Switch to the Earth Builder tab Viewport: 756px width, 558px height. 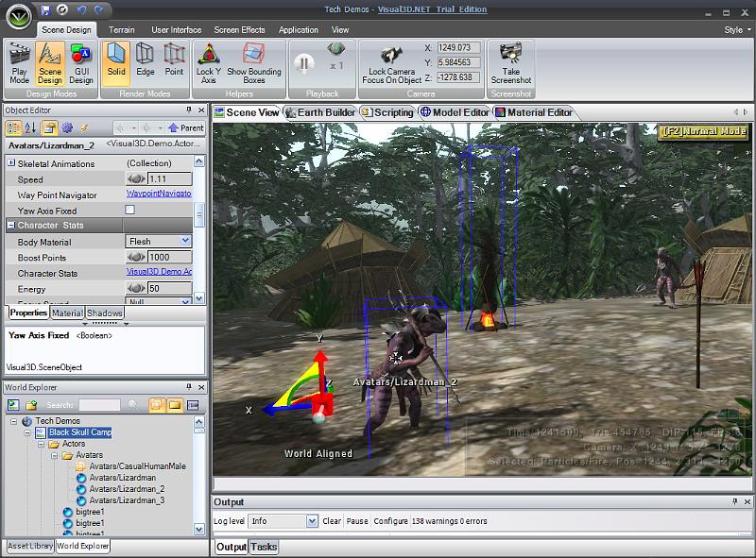pyautogui.click(x=320, y=112)
